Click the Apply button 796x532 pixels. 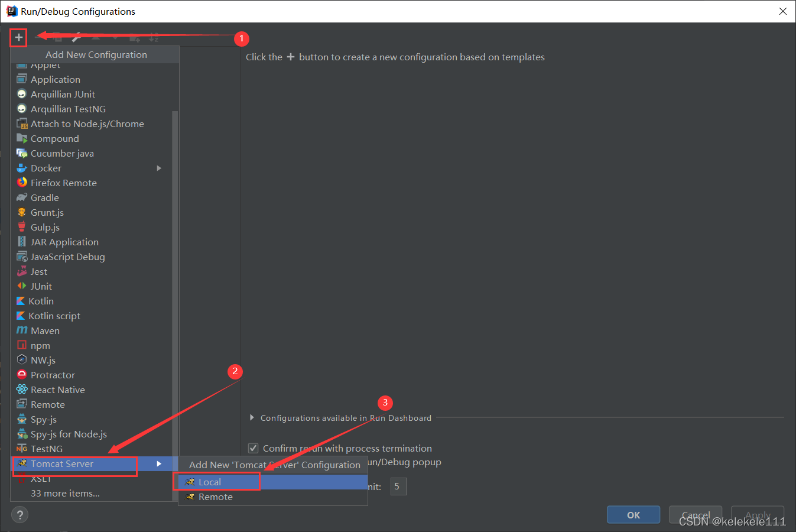(x=758, y=515)
